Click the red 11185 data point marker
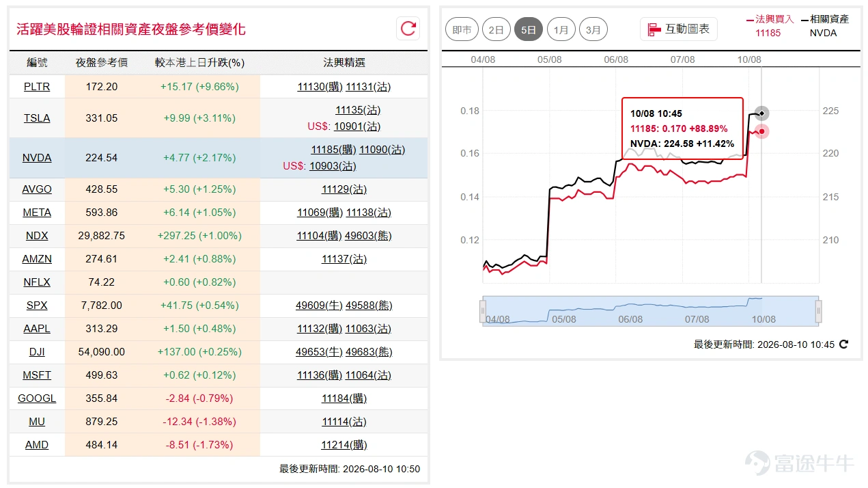 pos(761,131)
